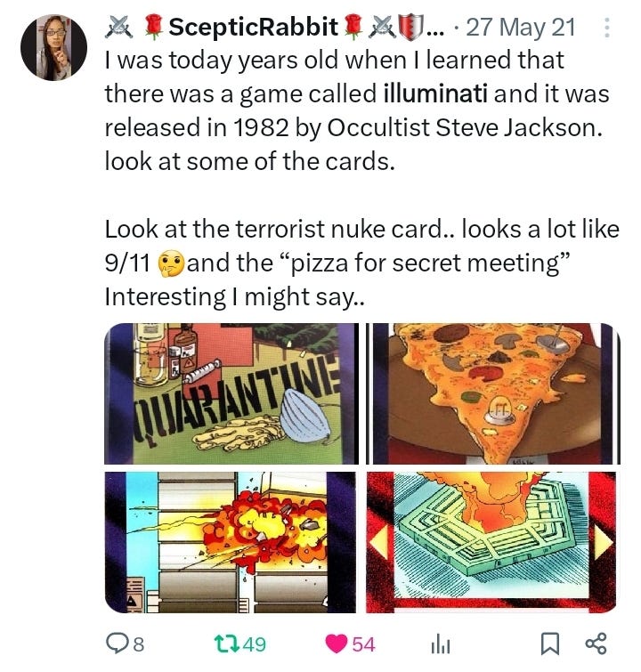The width and height of the screenshot is (641, 672).
Task: Like the tweet with heart icon
Action: pyautogui.click(x=337, y=644)
